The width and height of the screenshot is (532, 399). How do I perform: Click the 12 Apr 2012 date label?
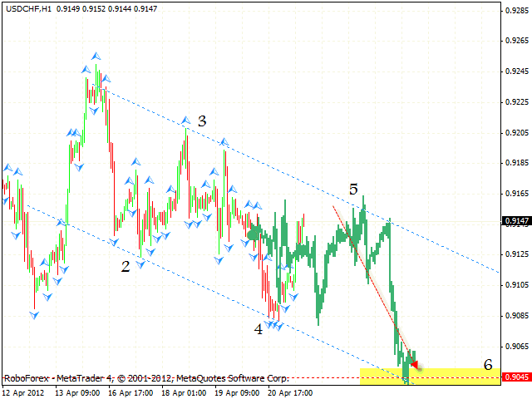pos(27,392)
